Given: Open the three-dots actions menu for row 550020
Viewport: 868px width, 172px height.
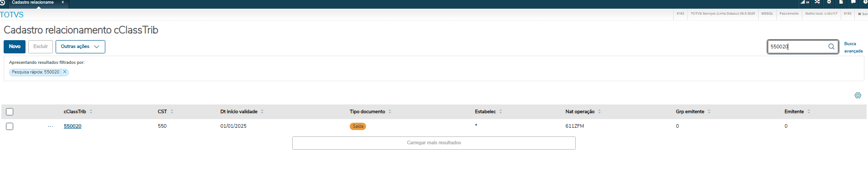Looking at the screenshot, I should (51, 126).
